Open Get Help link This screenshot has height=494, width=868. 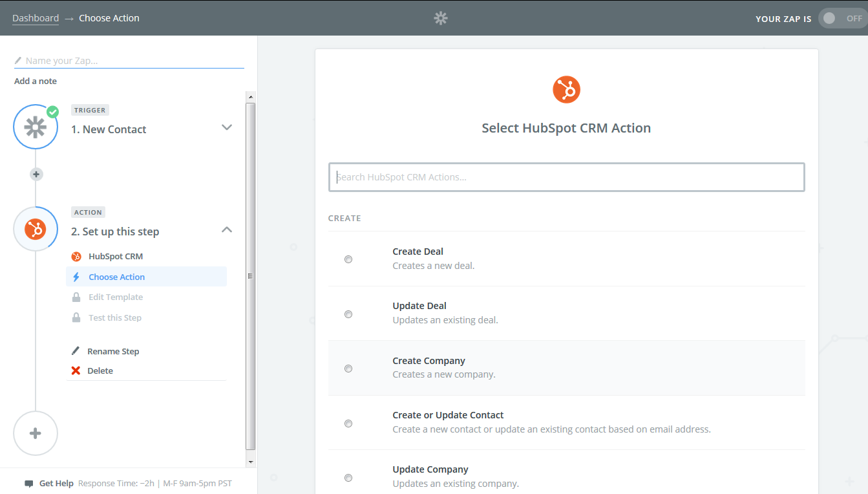tap(56, 484)
